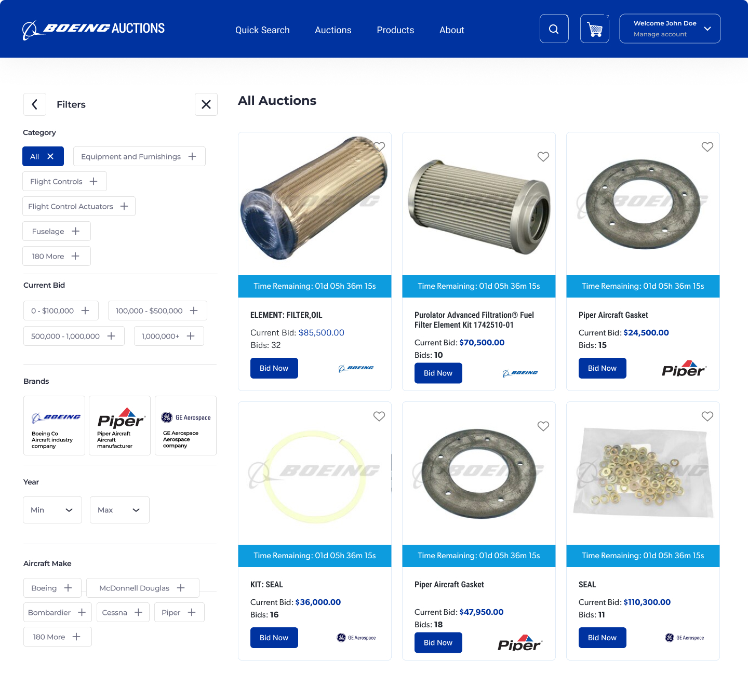Add the Fuselage category filter
The height and width of the screenshot is (700, 748).
[57, 231]
